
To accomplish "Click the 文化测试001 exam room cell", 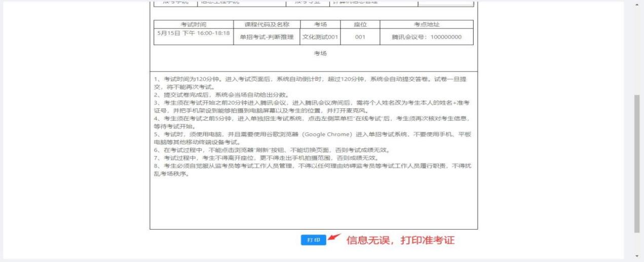I will click(x=321, y=37).
